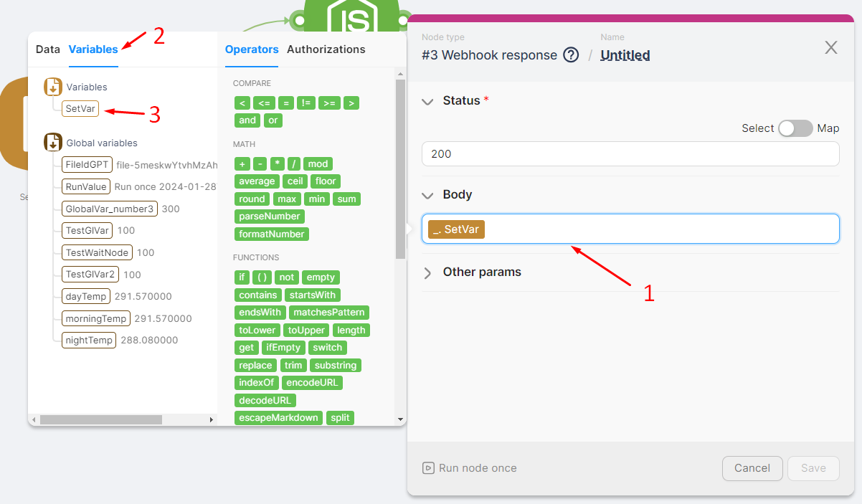Close the Webhook response panel

tap(830, 48)
